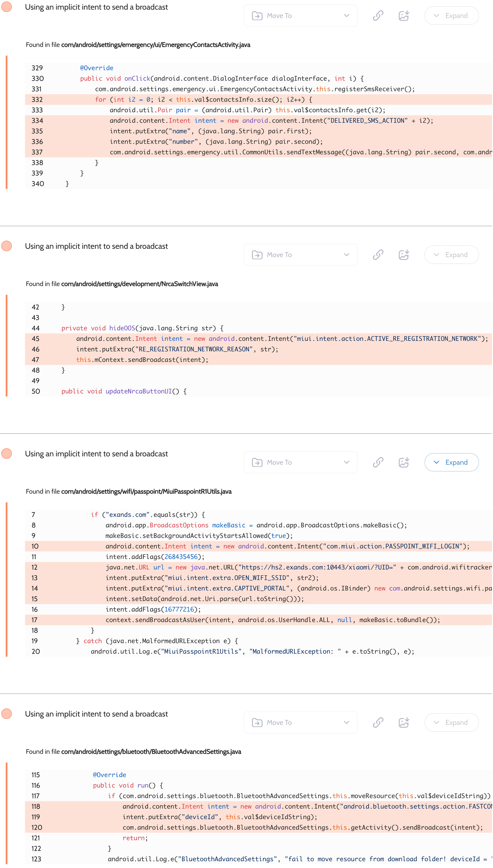The image size is (493, 868).
Task: Copy link icon for MiuiPasspointR1Utils finding
Action: click(x=378, y=462)
